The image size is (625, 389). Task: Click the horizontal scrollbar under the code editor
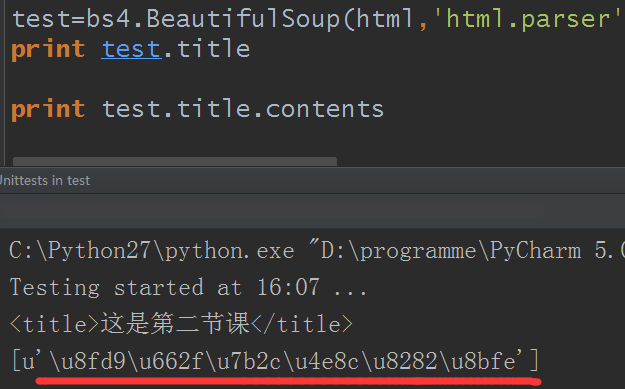175,161
